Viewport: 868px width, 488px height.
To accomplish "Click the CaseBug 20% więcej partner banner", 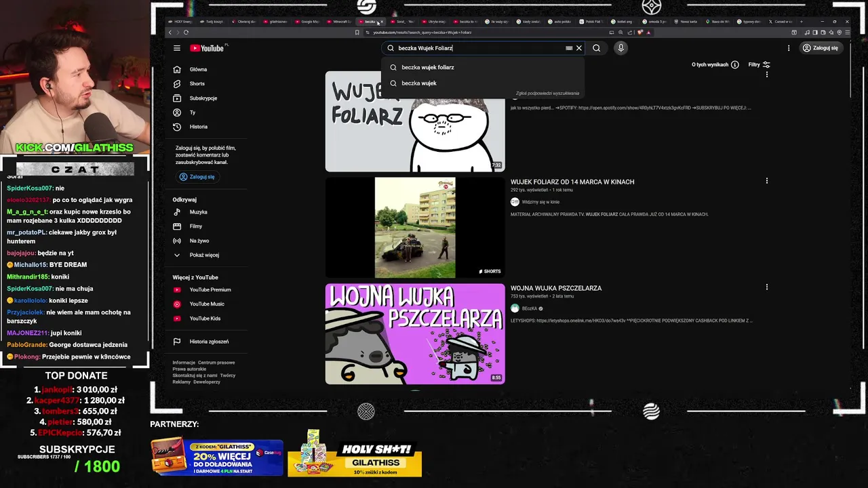I will [x=217, y=456].
